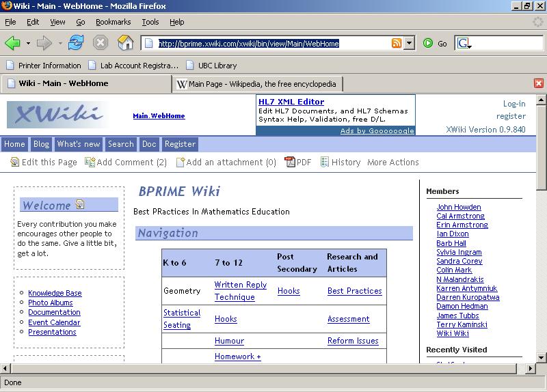Expand the address bar URL dropdown

coord(409,43)
